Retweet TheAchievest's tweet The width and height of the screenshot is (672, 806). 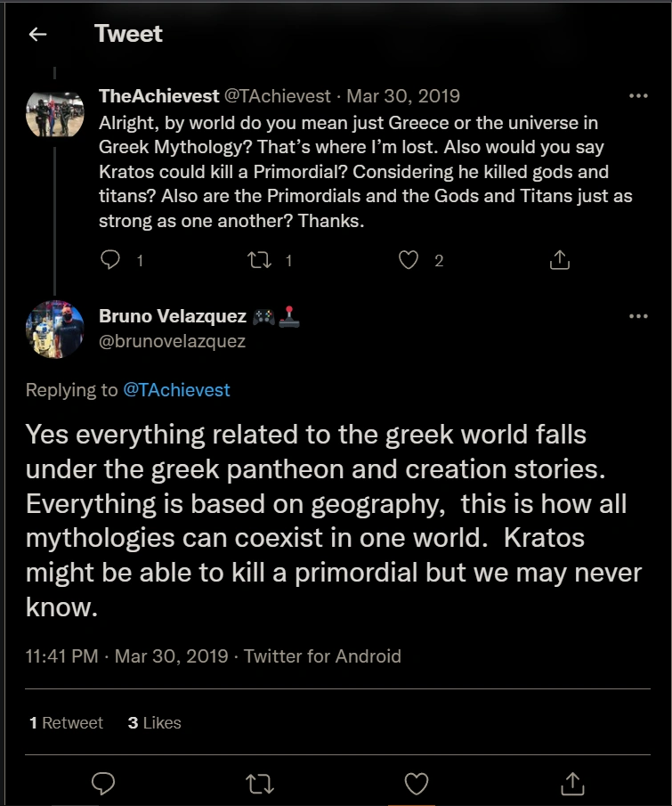(x=260, y=260)
